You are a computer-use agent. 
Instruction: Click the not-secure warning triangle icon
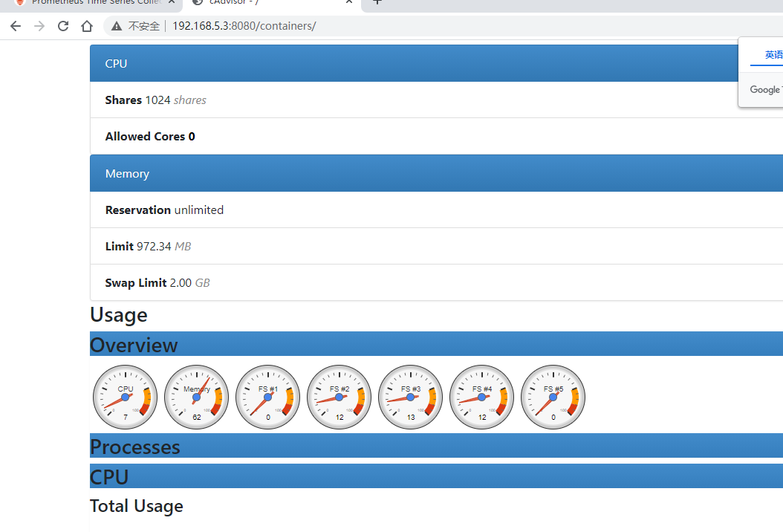point(117,26)
